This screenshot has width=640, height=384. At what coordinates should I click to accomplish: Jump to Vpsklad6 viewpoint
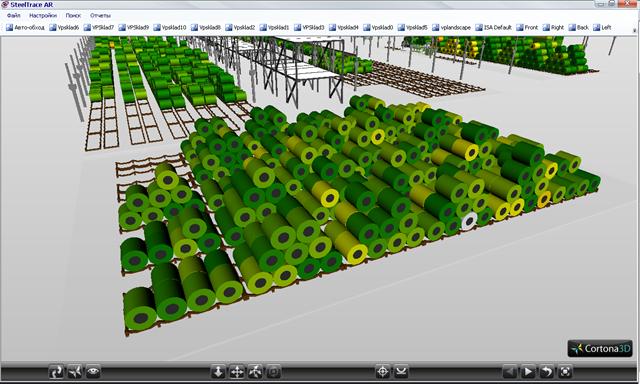pyautogui.click(x=64, y=27)
